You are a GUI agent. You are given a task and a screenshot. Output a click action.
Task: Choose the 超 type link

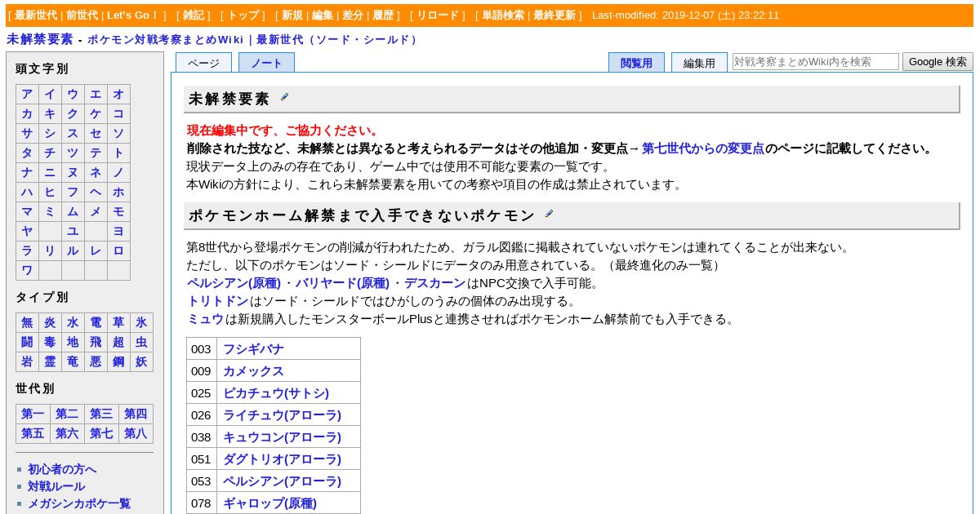click(x=118, y=342)
